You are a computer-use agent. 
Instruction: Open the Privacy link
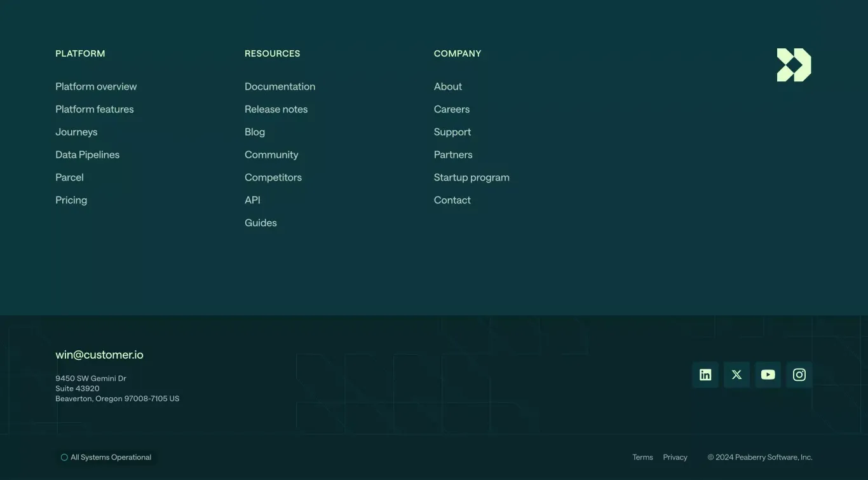pyautogui.click(x=675, y=457)
